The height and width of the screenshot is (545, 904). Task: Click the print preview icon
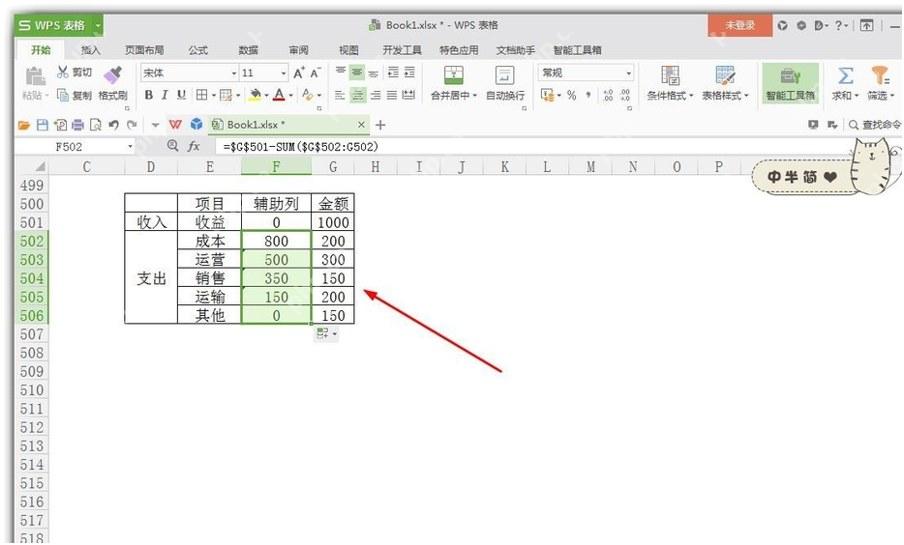95,125
